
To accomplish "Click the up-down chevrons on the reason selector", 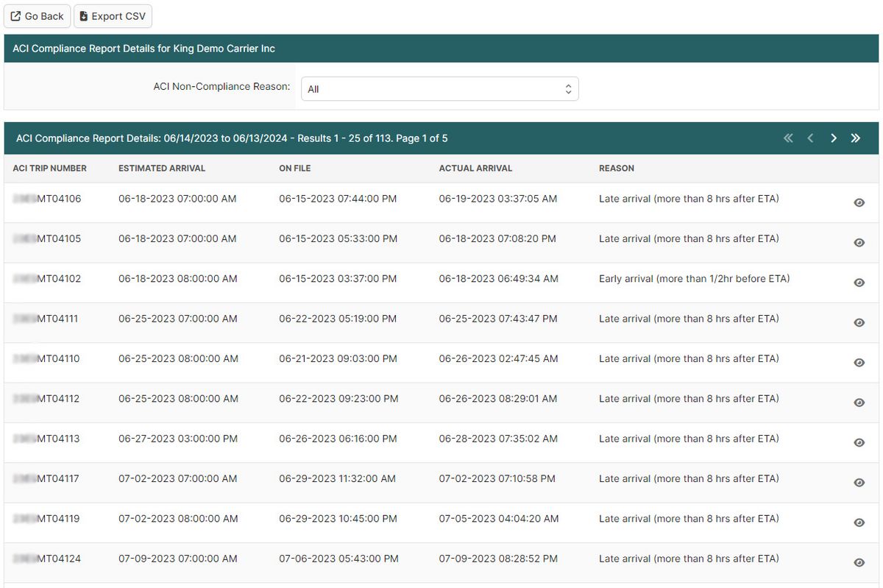I will (568, 88).
